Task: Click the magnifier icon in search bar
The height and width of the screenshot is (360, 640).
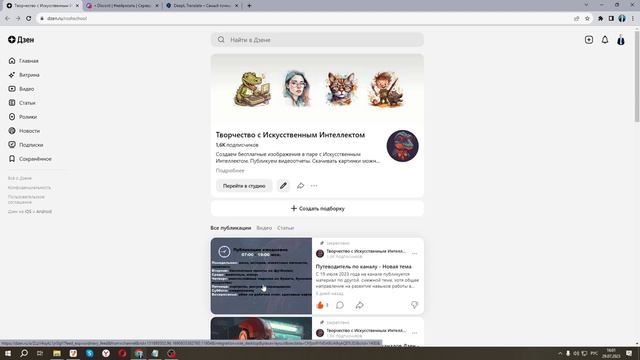Action: click(x=221, y=40)
